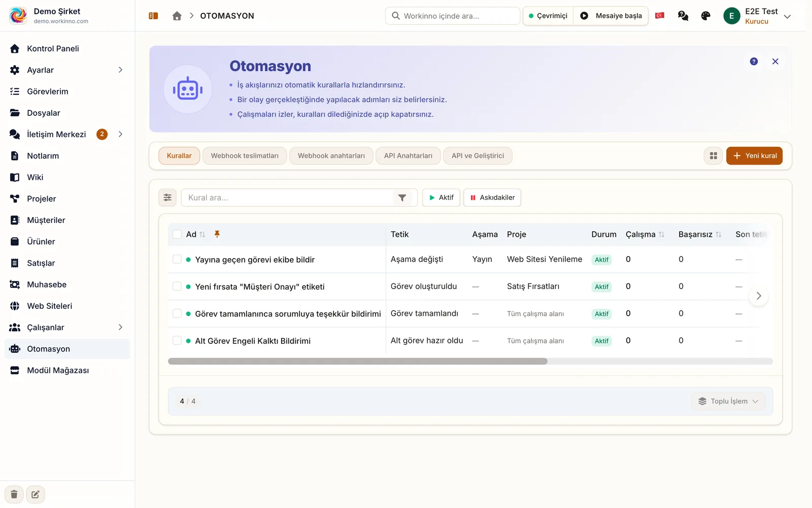This screenshot has height=508, width=812.
Task: Open rule 'Alt Görev Engeli Kalktı Bildirimi'
Action: (253, 341)
